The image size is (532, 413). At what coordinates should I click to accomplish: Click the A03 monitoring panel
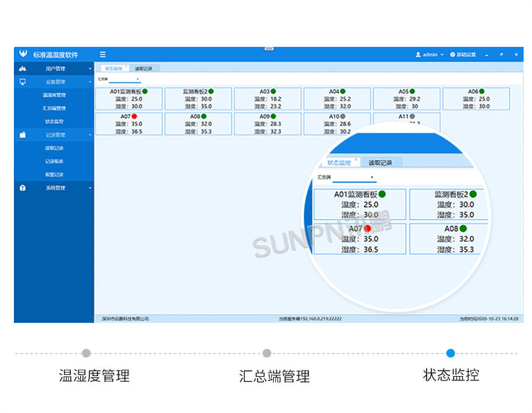click(267, 99)
